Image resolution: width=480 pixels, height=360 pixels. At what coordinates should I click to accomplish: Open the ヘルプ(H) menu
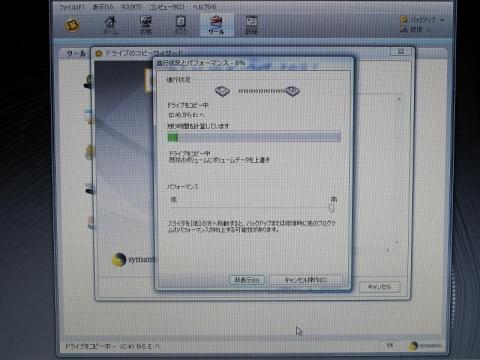click(204, 7)
